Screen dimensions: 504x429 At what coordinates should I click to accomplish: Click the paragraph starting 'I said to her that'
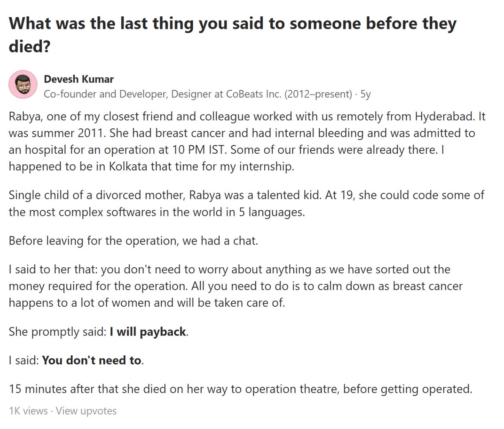[236, 286]
